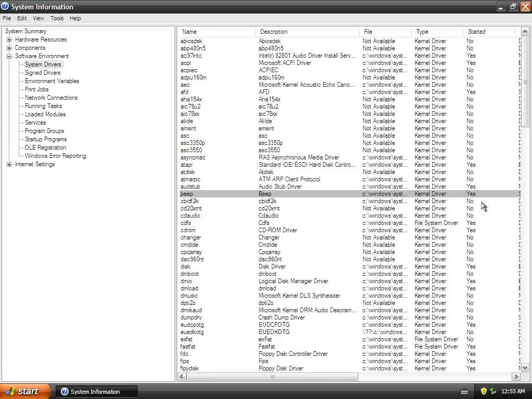Sort by the Type column header
Screen dimensions: 532x399
[x=437, y=32]
